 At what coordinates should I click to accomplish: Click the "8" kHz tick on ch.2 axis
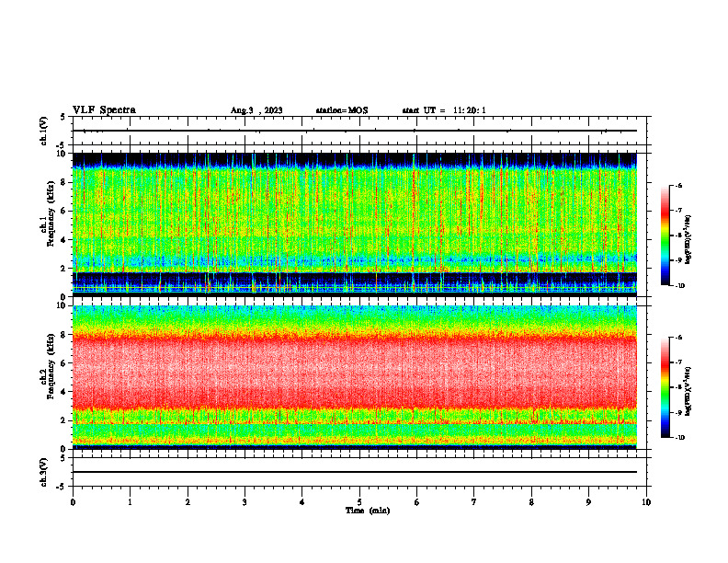tap(63, 335)
